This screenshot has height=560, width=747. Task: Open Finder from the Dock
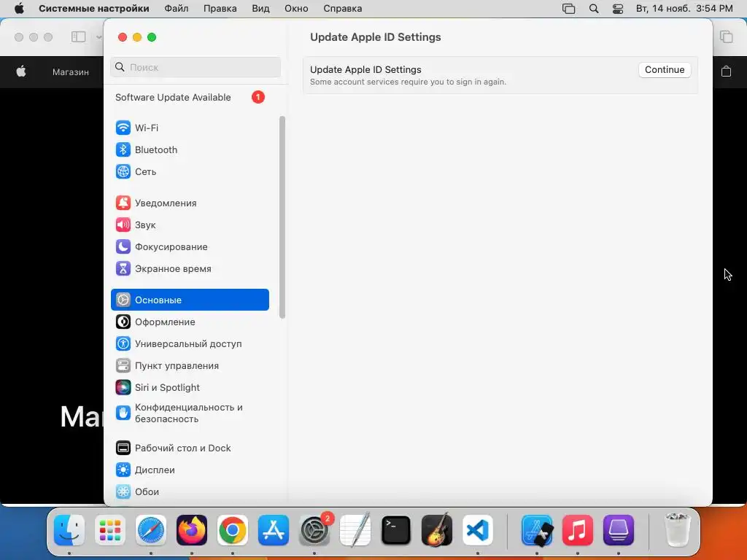pos(69,530)
